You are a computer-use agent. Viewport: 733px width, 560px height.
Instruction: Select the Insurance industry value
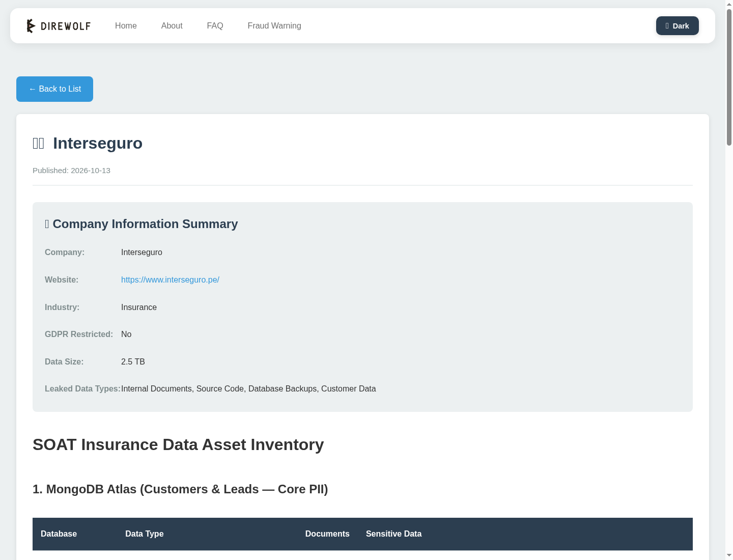(x=139, y=307)
